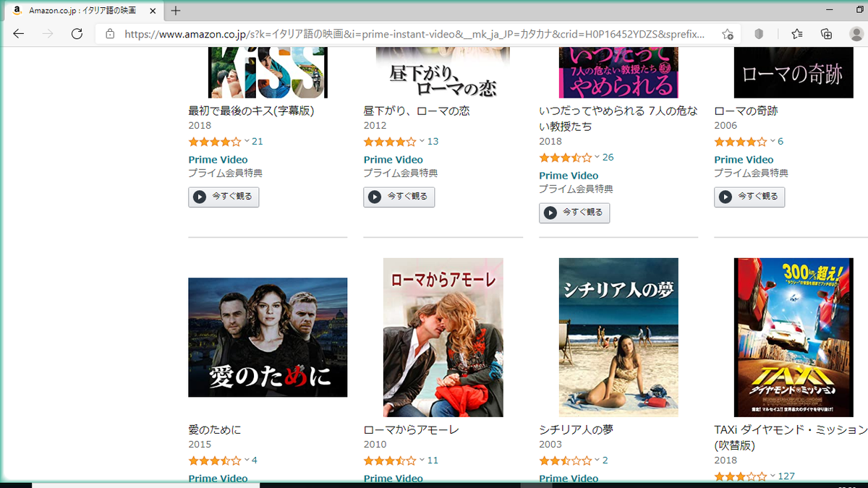868x488 pixels.
Task: Play ローマの奇跡 with 今すぐ観る button
Action: click(x=749, y=197)
